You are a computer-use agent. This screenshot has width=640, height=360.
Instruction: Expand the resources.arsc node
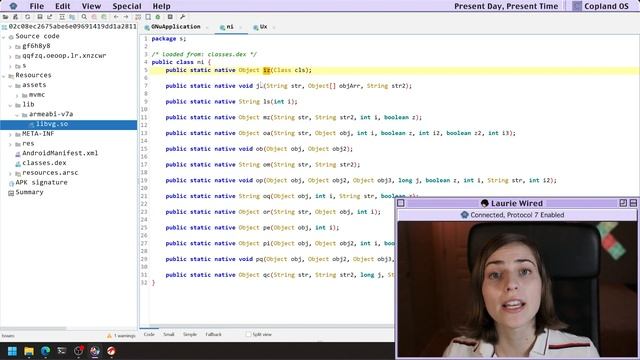point(10,173)
